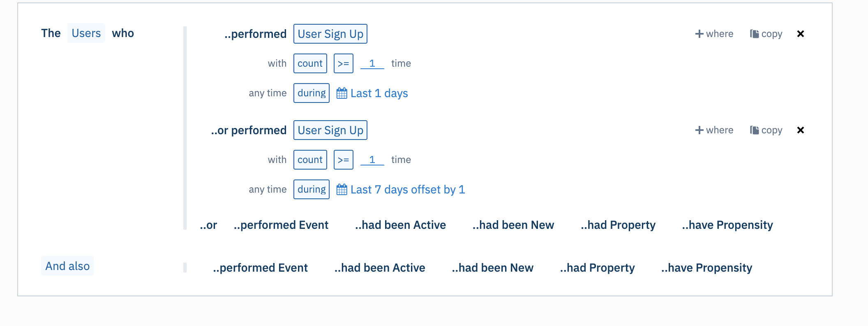
Task: Click the calendar icon beside Last 1 days
Action: coord(342,93)
